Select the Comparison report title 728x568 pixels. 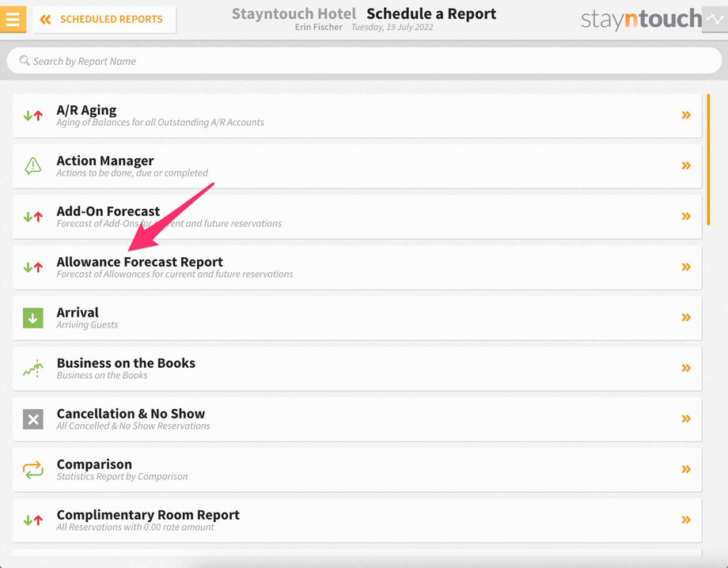click(x=94, y=464)
